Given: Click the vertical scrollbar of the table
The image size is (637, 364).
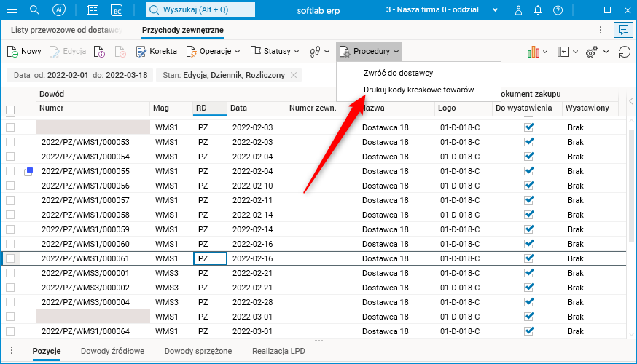Looking at the screenshot, I should pyautogui.click(x=632, y=186).
